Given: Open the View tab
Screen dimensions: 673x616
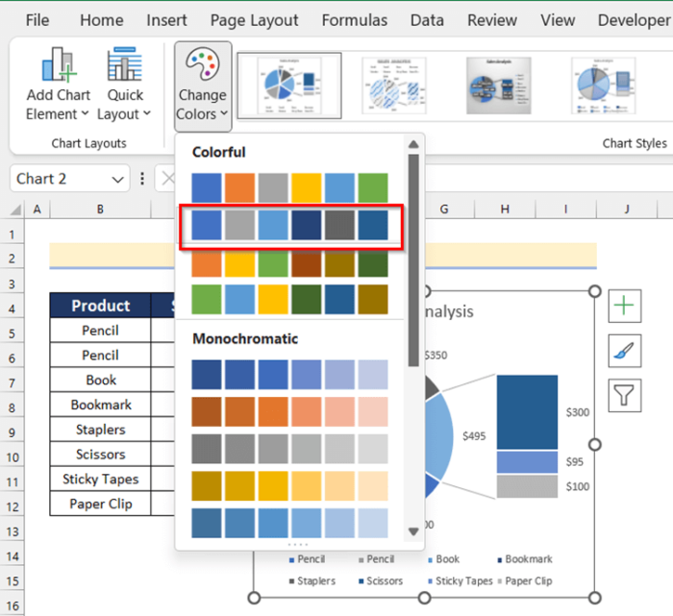Looking at the screenshot, I should (558, 20).
